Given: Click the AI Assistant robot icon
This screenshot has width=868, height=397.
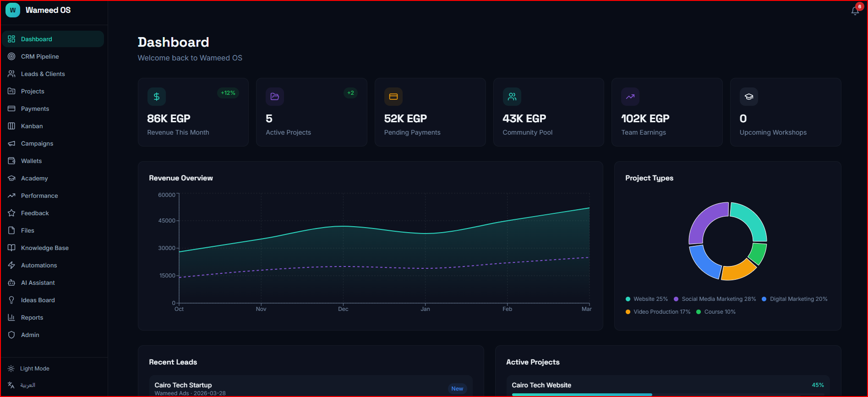Looking at the screenshot, I should point(11,283).
